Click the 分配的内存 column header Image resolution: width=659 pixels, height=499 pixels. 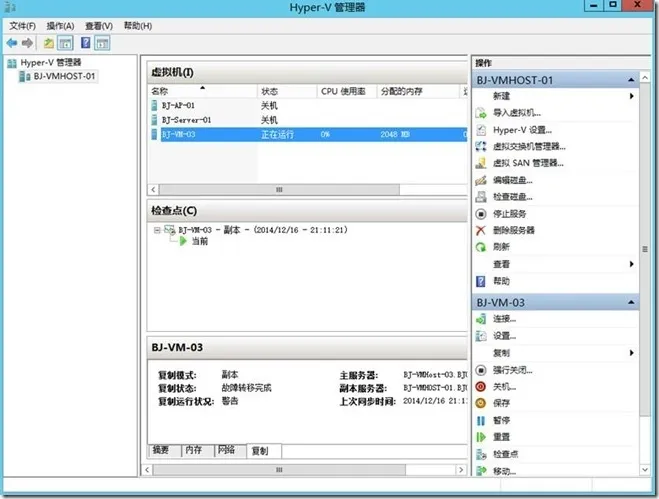(418, 91)
